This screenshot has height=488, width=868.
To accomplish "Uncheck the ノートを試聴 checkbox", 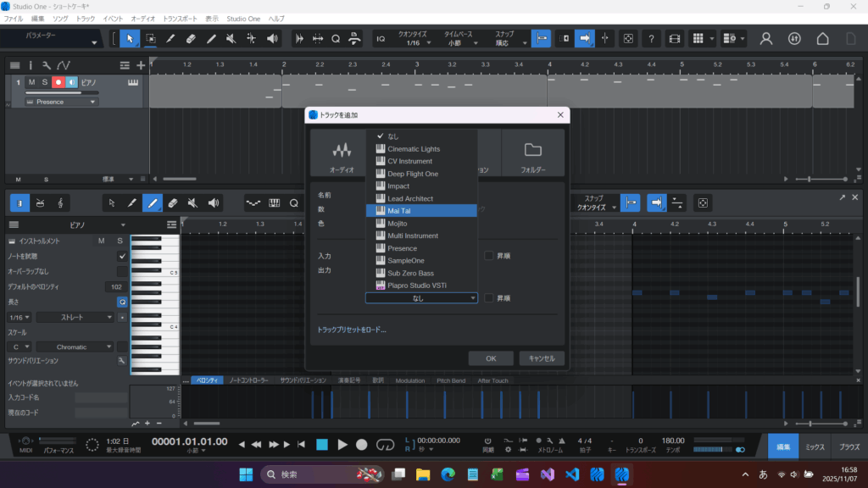I will (122, 256).
